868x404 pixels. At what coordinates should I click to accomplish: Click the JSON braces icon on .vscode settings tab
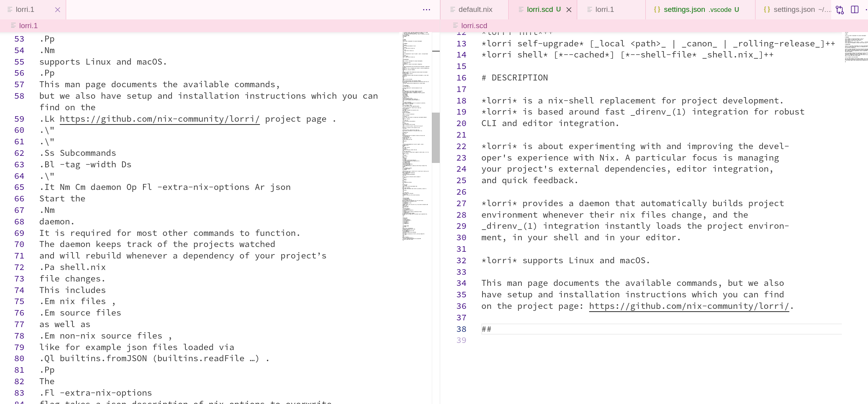(x=657, y=10)
